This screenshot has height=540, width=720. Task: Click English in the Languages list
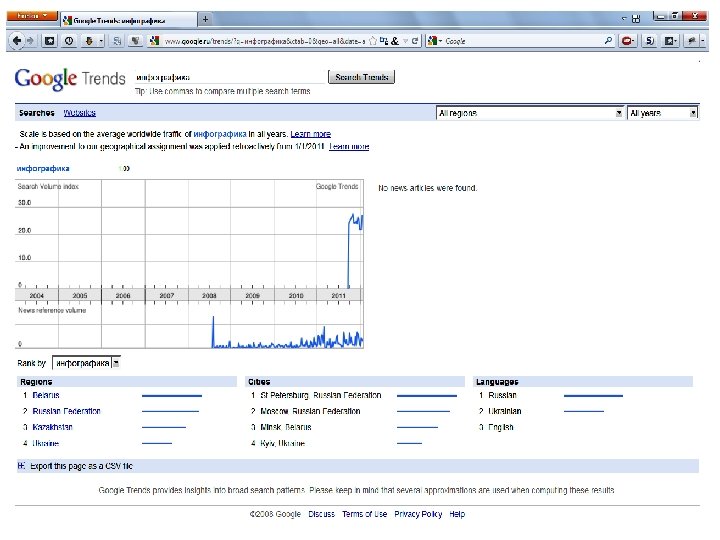[x=501, y=427]
